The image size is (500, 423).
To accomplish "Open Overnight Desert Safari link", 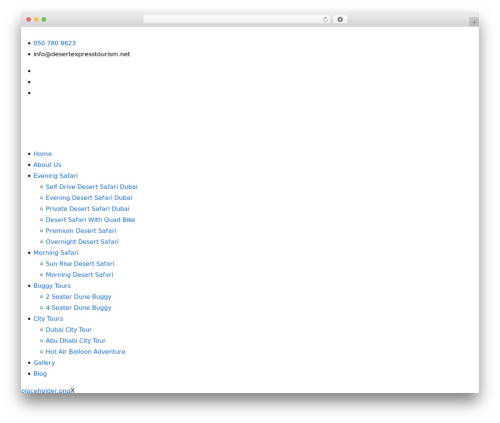I will [82, 242].
